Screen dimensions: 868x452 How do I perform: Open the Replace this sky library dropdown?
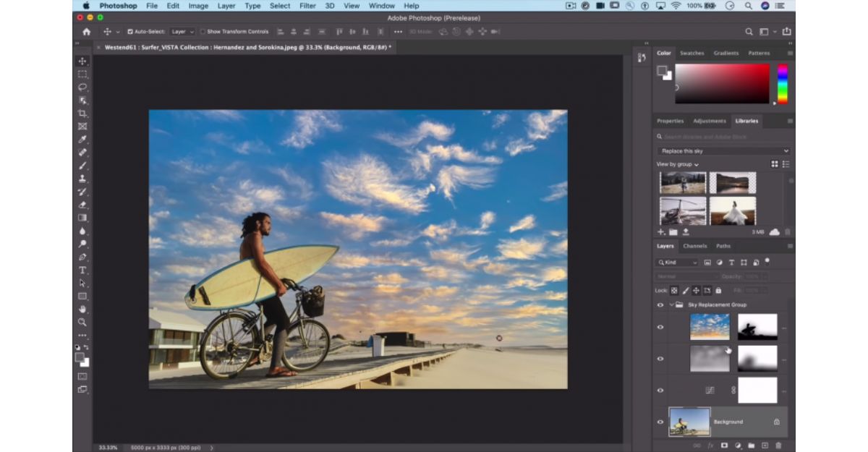tap(724, 151)
